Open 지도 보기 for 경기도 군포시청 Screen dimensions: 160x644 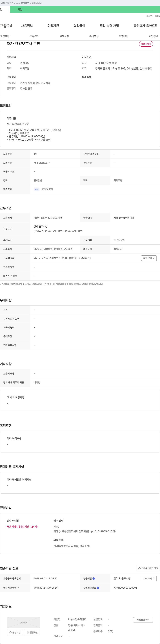pos(149,579)
